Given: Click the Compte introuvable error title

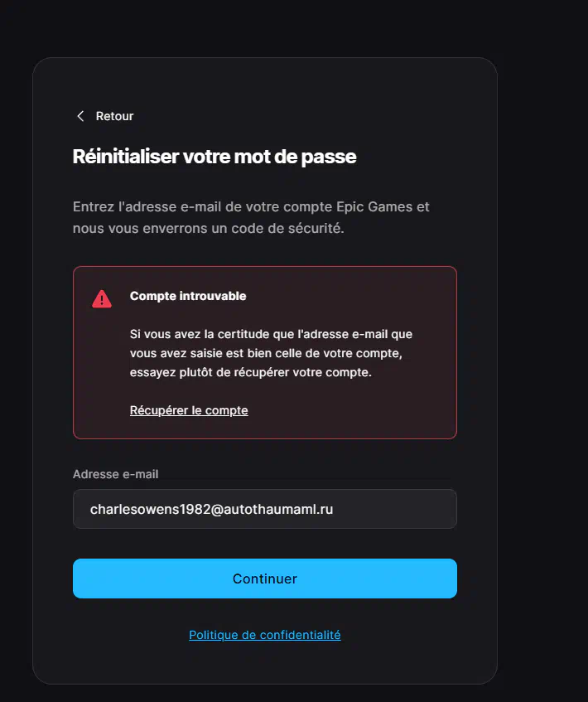Looking at the screenshot, I should [188, 296].
